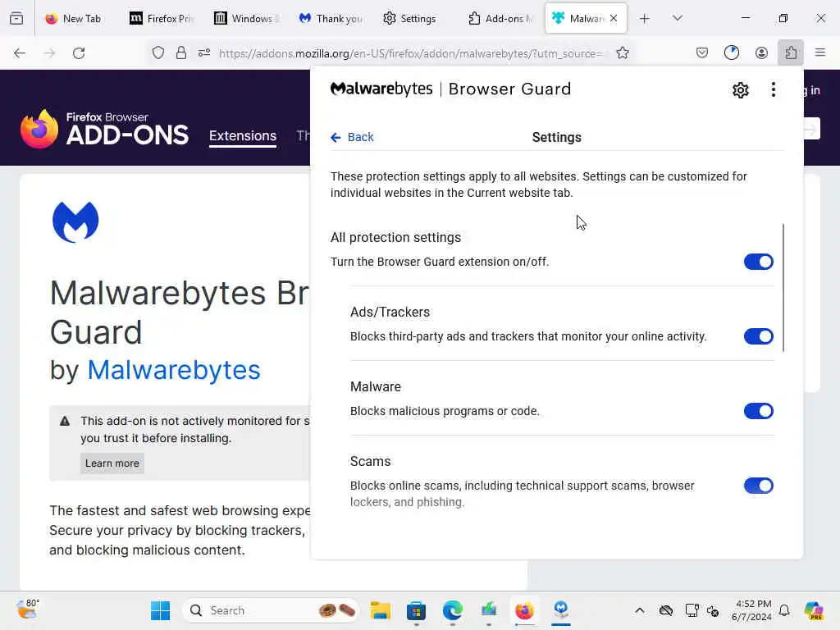840x630 pixels.
Task: Save page to Pocket icon
Action: [x=702, y=52]
